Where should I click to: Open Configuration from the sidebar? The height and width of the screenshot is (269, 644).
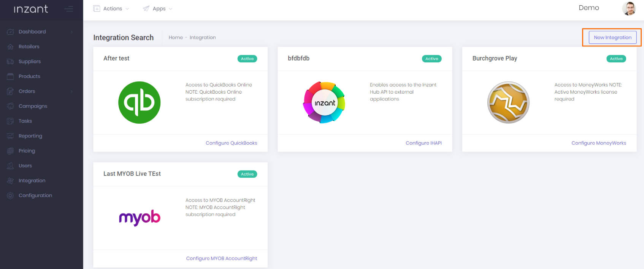click(35, 196)
